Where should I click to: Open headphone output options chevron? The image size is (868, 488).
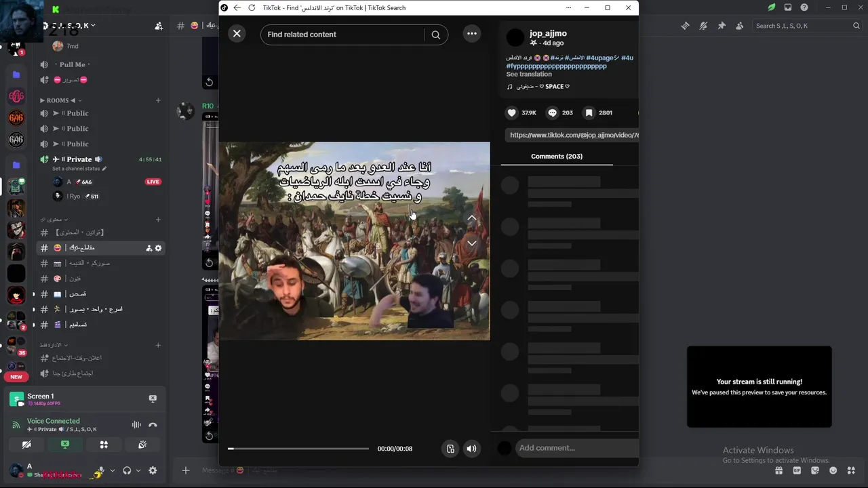point(138,470)
